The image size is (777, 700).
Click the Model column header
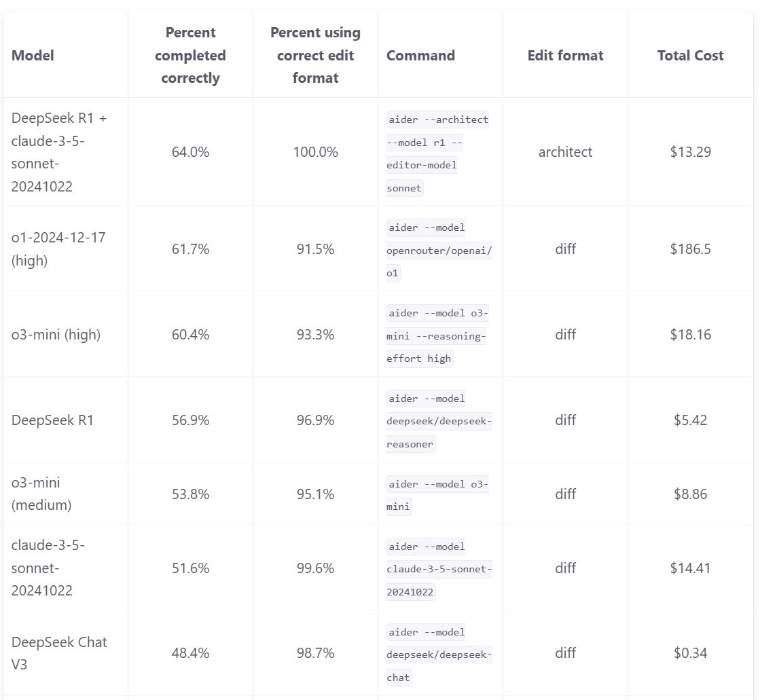(x=33, y=56)
